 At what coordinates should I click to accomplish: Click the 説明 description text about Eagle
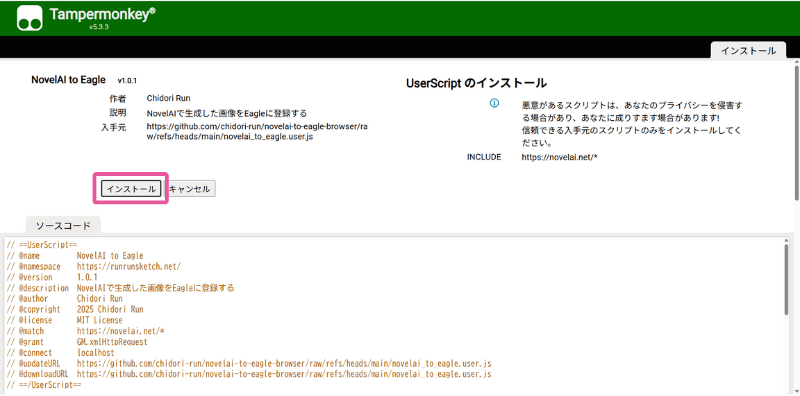227,113
